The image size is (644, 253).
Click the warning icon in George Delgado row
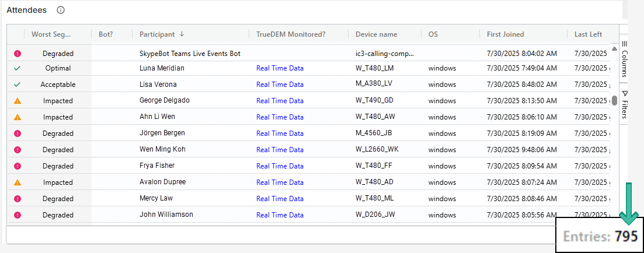tap(18, 101)
